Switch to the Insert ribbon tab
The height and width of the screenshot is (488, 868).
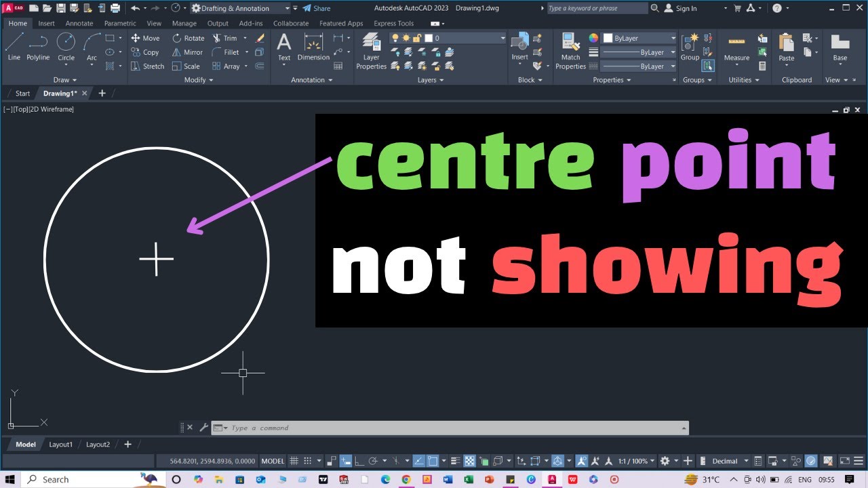pyautogui.click(x=47, y=23)
